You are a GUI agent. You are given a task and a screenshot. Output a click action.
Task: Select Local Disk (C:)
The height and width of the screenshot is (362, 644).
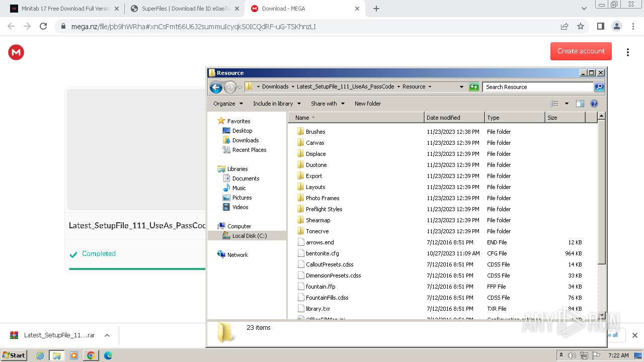click(250, 236)
